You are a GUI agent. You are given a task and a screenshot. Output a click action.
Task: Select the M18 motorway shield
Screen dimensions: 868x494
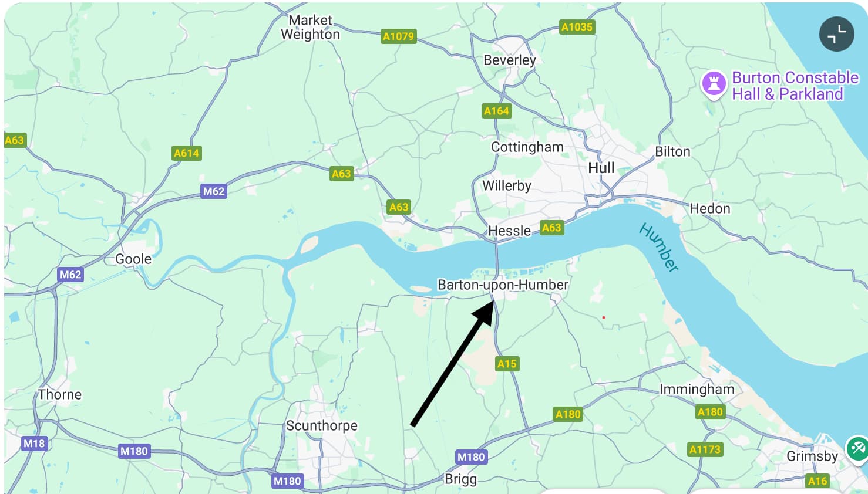click(33, 444)
